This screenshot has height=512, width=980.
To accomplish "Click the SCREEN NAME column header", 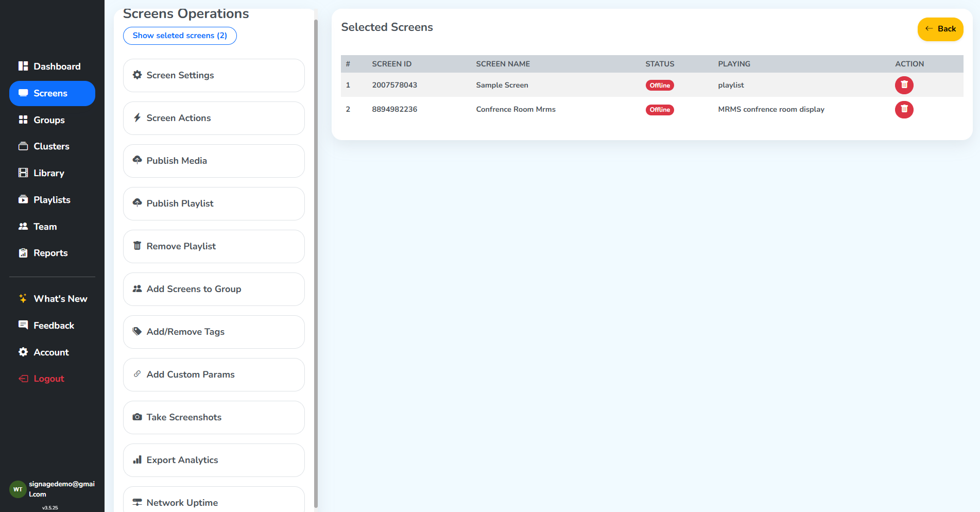I will (x=503, y=64).
